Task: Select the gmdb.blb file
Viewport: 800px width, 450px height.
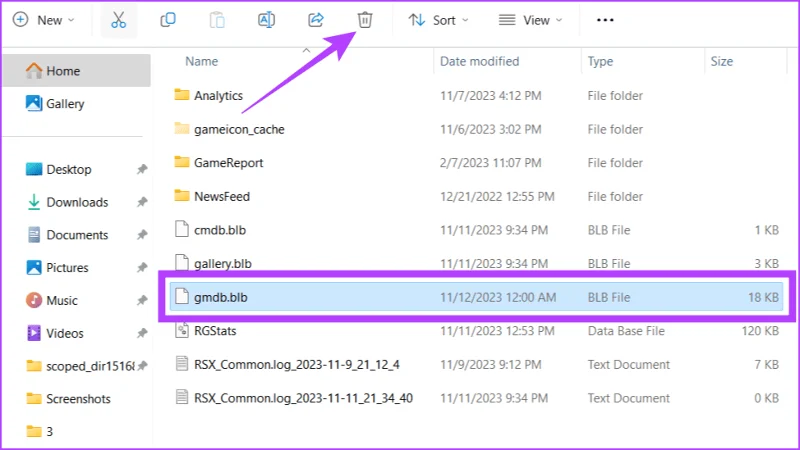Action: [x=477, y=297]
